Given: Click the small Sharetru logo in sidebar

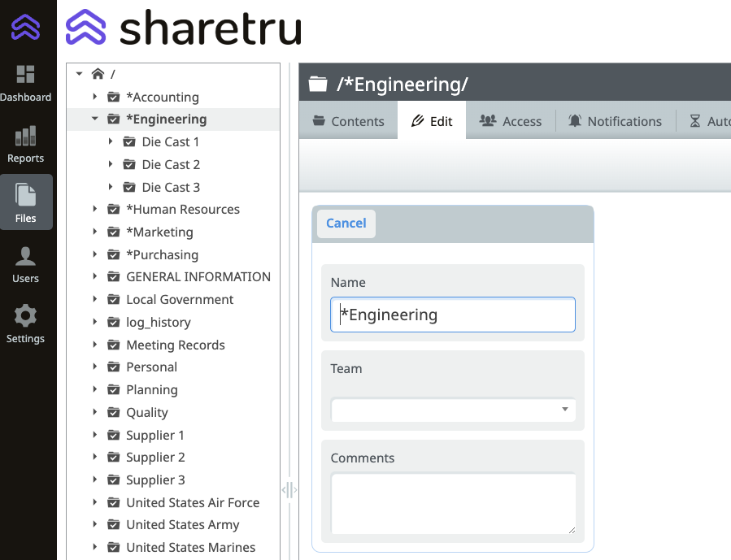Looking at the screenshot, I should pyautogui.click(x=26, y=27).
